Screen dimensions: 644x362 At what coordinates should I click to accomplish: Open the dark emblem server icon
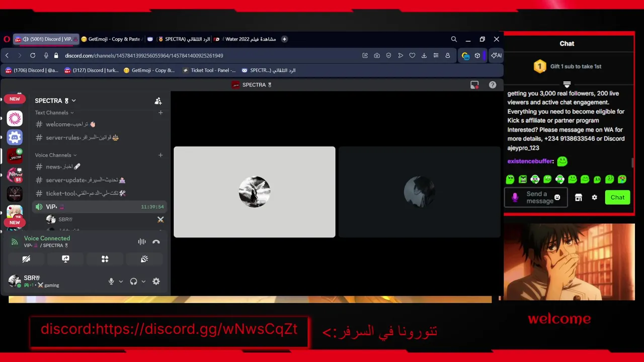(x=15, y=194)
